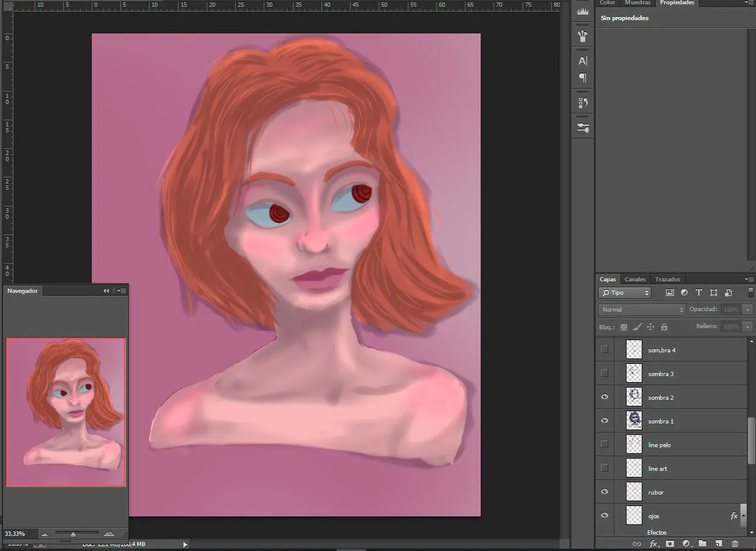Hide the rubor layer eye
Viewport: 756px width, 551px height.
pyautogui.click(x=604, y=492)
